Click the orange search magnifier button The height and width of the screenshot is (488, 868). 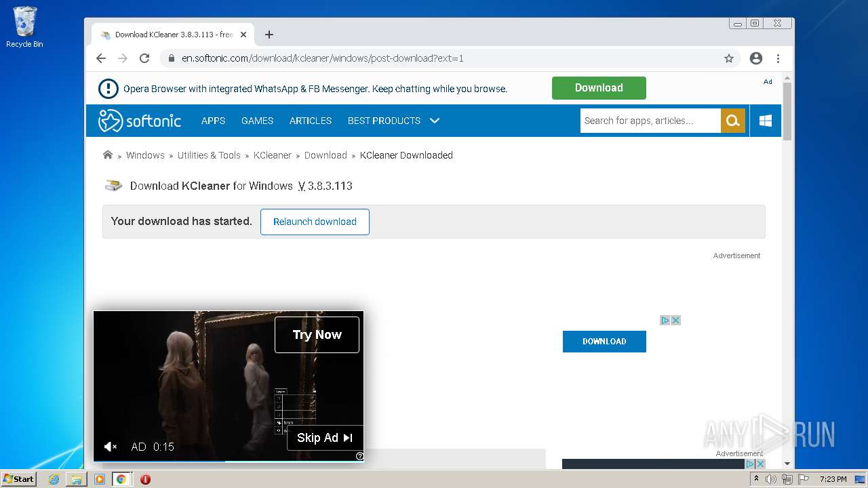[732, 121]
